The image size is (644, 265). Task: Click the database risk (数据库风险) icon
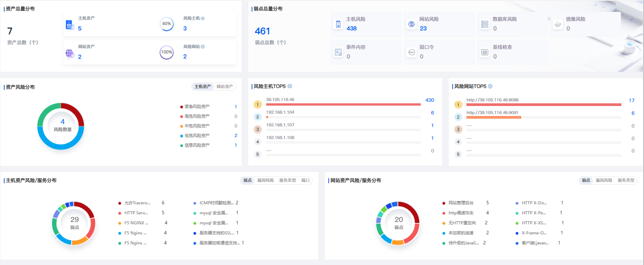click(x=485, y=24)
